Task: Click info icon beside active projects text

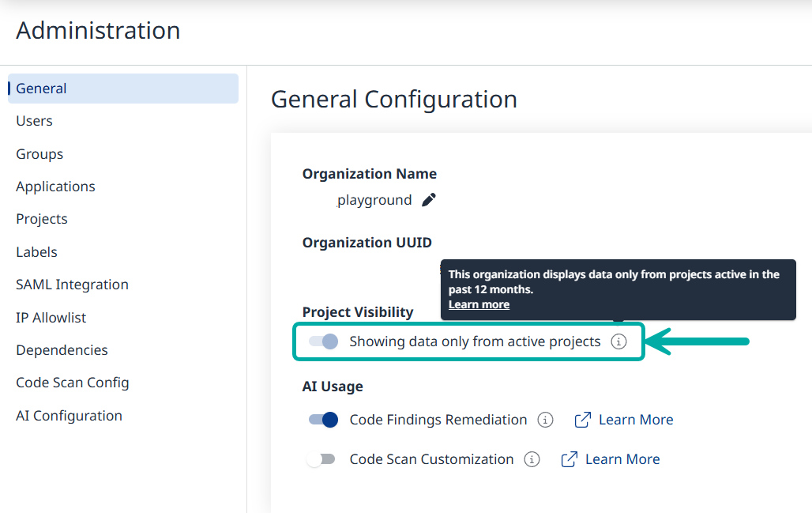Action: coord(619,341)
